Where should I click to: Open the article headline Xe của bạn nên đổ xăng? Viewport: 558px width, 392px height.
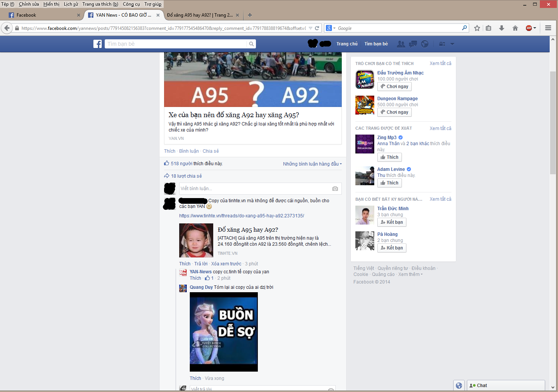[234, 115]
